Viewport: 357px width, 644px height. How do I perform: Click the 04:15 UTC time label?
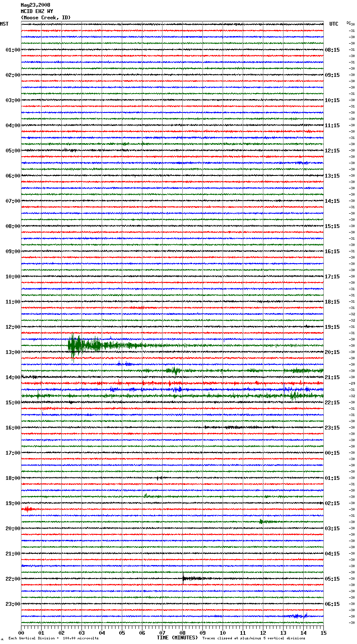[x=332, y=554]
